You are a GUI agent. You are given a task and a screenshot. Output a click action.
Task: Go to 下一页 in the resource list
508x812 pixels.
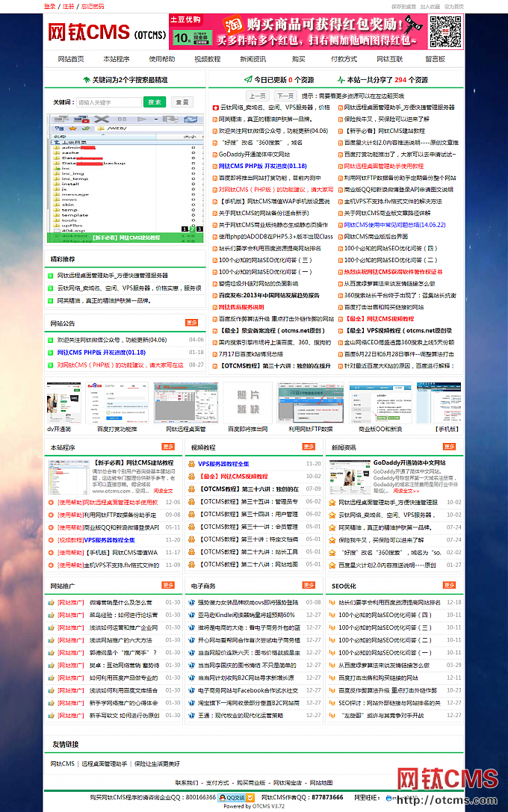[x=285, y=96]
